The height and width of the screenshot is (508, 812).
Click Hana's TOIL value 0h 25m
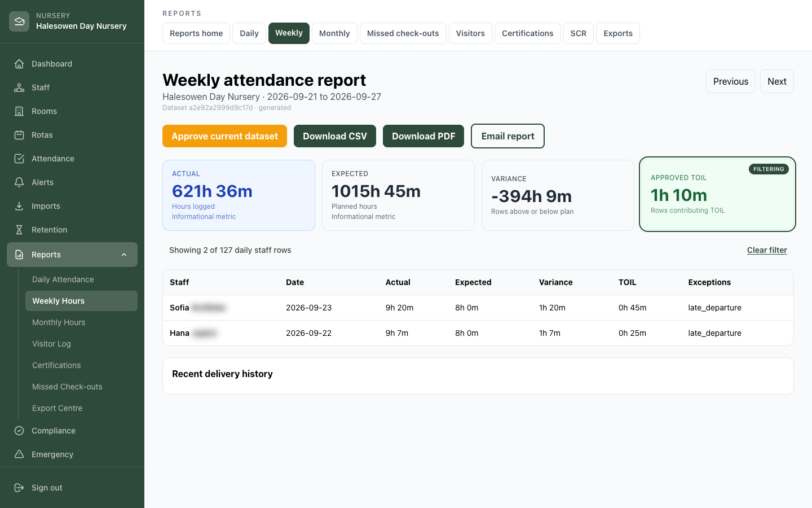(x=633, y=333)
